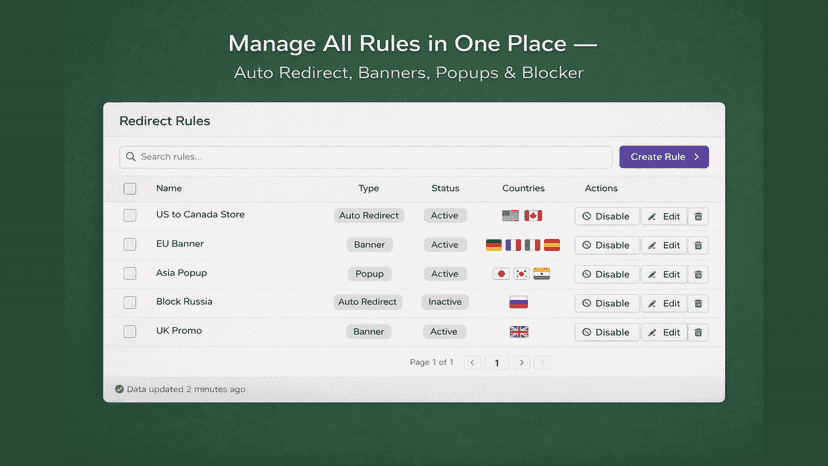Viewport: 828px width, 466px height.
Task: Disable the EU Banner rule
Action: coord(607,245)
